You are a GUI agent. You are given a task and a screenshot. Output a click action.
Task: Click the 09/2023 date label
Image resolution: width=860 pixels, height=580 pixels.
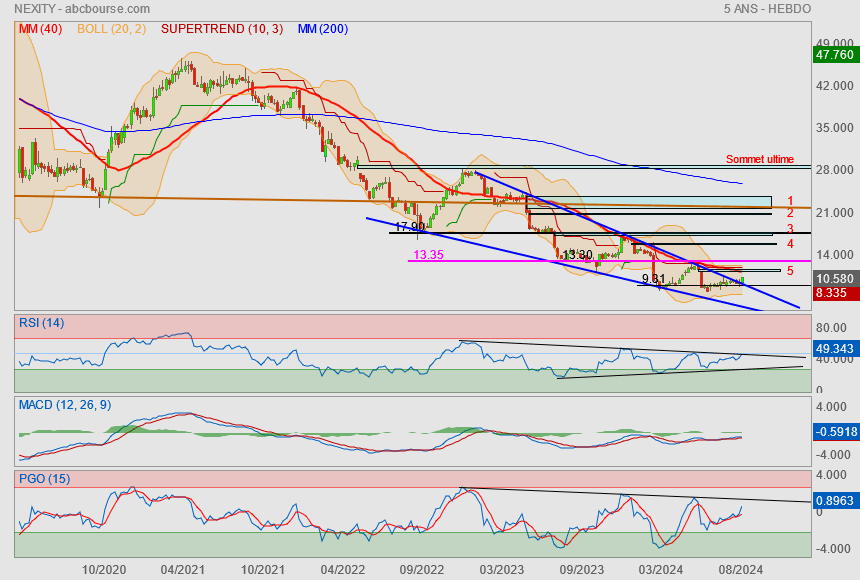582,570
